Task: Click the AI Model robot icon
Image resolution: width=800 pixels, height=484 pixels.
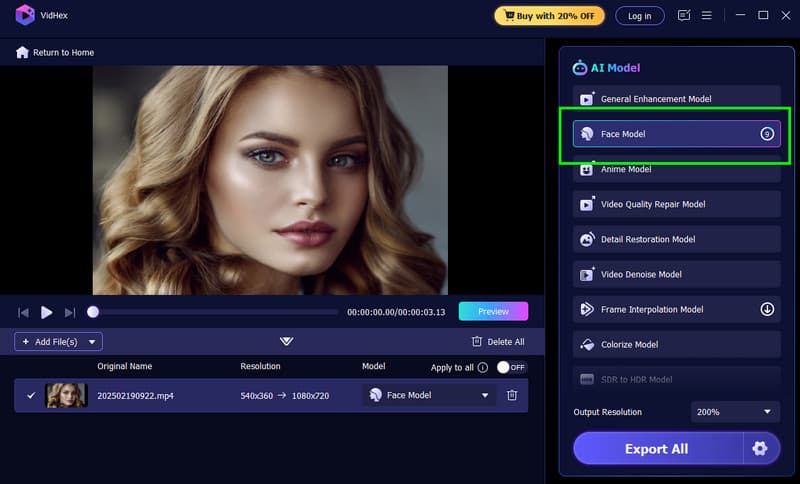Action: tap(580, 67)
